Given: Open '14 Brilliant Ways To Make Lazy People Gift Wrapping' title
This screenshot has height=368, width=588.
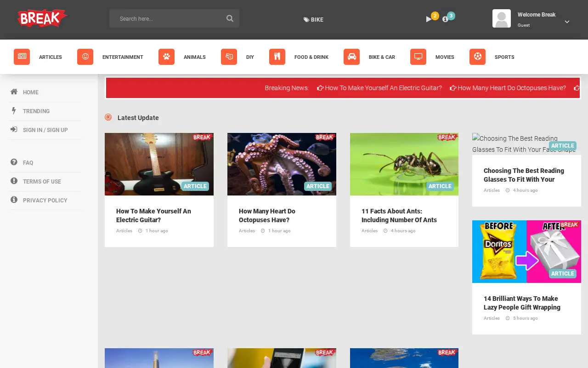Looking at the screenshot, I should tap(522, 303).
